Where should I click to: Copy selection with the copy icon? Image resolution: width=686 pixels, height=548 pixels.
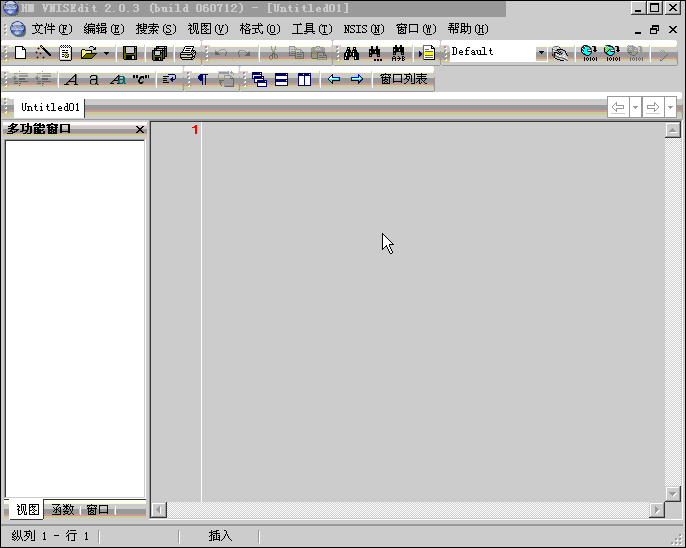click(x=296, y=53)
